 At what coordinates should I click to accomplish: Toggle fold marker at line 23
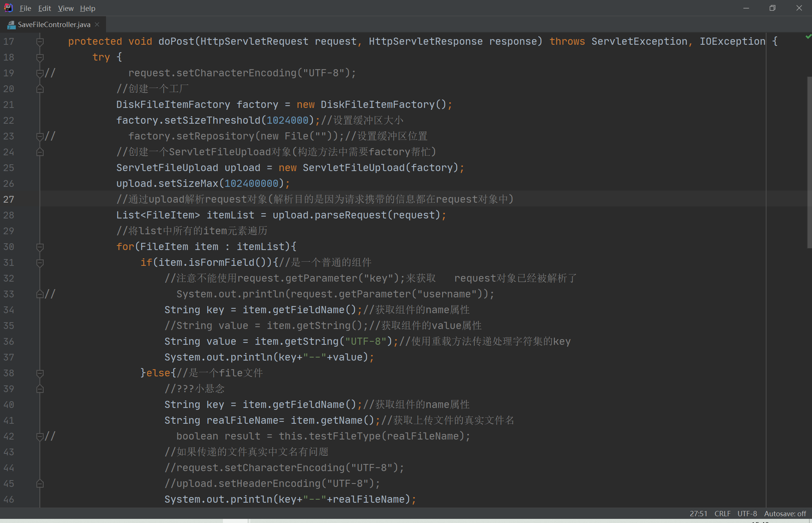point(40,136)
